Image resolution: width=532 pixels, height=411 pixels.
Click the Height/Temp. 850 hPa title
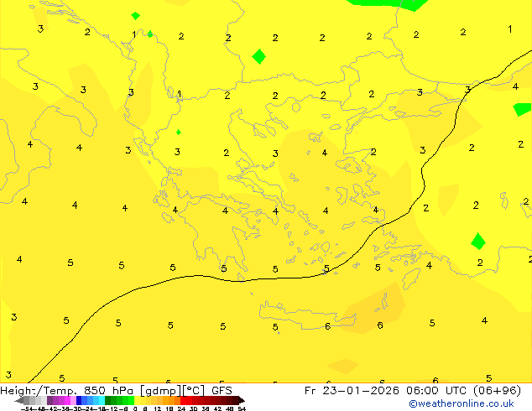click(x=67, y=390)
